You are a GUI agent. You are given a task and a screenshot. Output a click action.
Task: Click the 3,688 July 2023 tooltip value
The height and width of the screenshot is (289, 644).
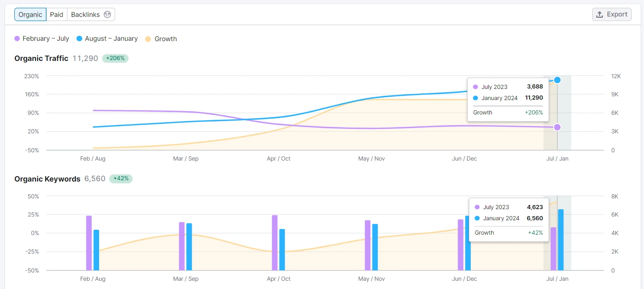pyautogui.click(x=535, y=86)
